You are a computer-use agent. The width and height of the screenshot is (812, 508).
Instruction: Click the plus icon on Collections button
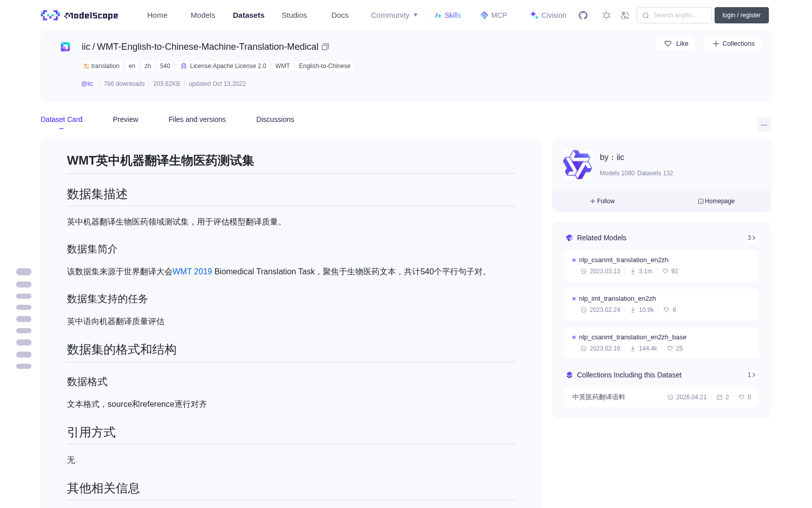tap(716, 44)
